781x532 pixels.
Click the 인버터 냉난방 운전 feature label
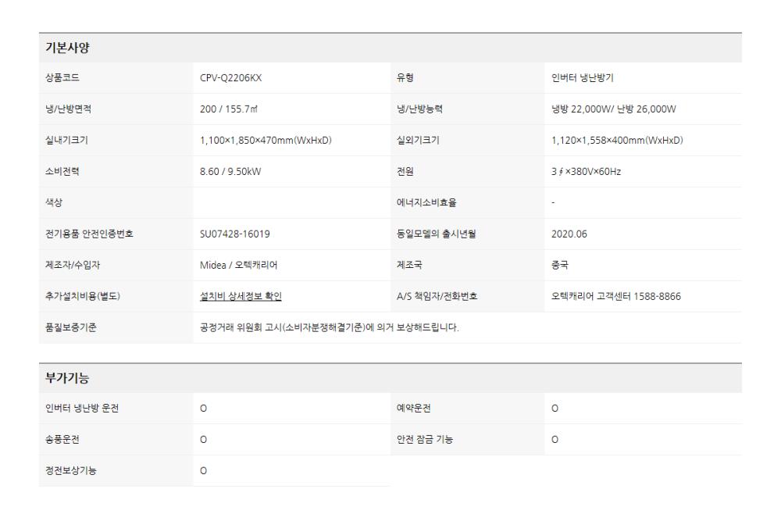pyautogui.click(x=83, y=409)
